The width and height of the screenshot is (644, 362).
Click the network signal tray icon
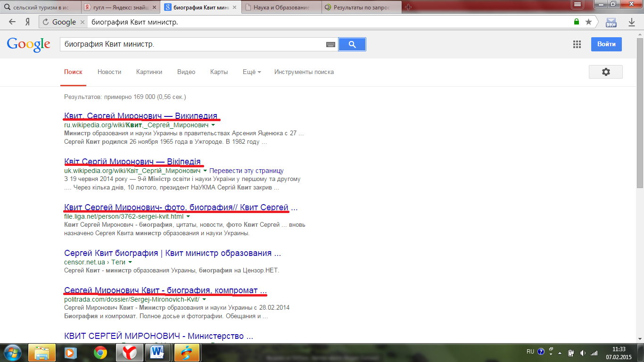594,353
